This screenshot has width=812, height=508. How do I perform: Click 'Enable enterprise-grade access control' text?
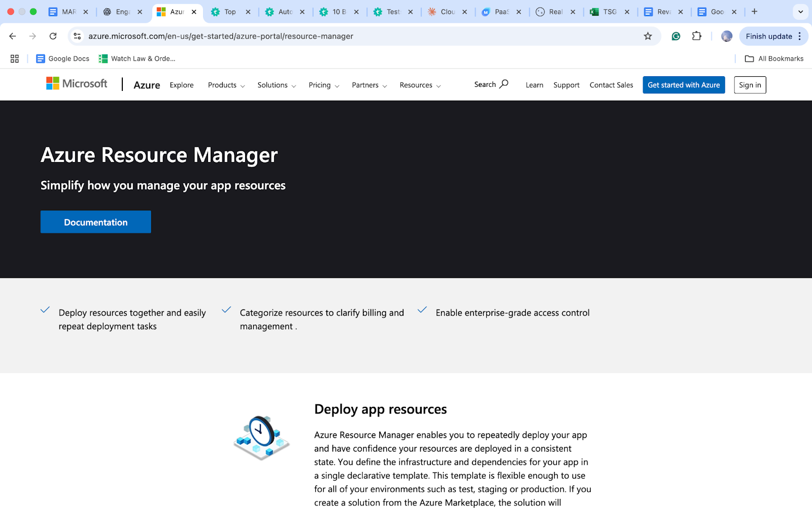pyautogui.click(x=513, y=313)
